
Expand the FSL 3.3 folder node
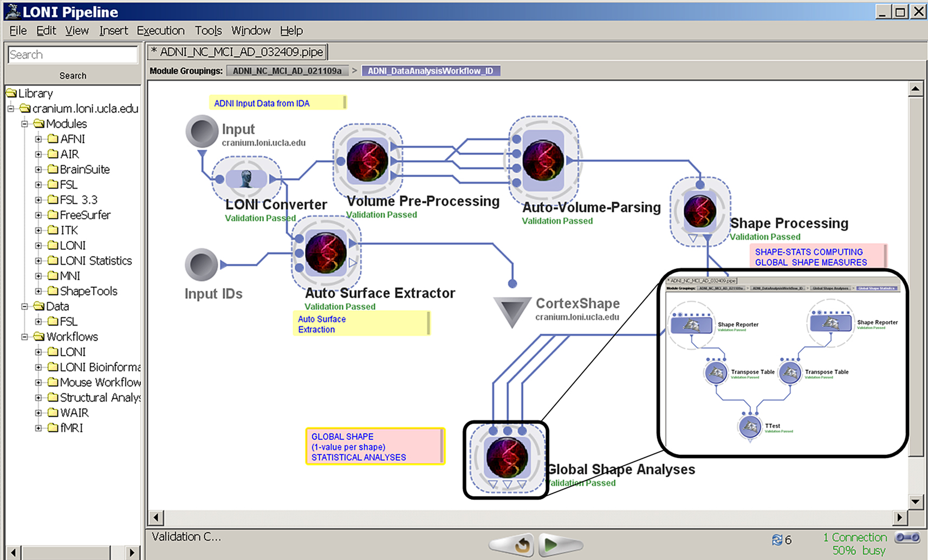pos(38,199)
